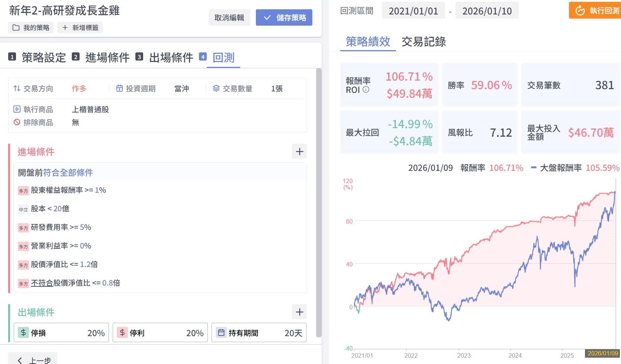Click the 交易方向 arrows icon
The image size is (621, 364).
[x=17, y=88]
